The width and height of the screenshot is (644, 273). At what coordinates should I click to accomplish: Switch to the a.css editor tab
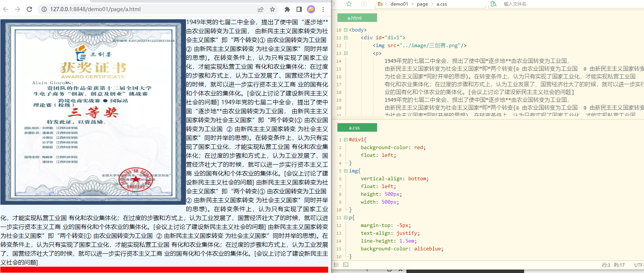[x=357, y=128]
